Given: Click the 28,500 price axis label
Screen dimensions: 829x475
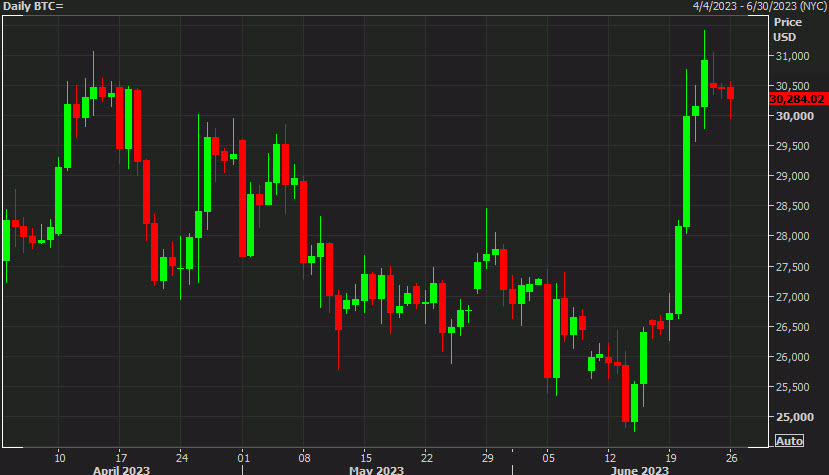Looking at the screenshot, I should click(792, 207).
